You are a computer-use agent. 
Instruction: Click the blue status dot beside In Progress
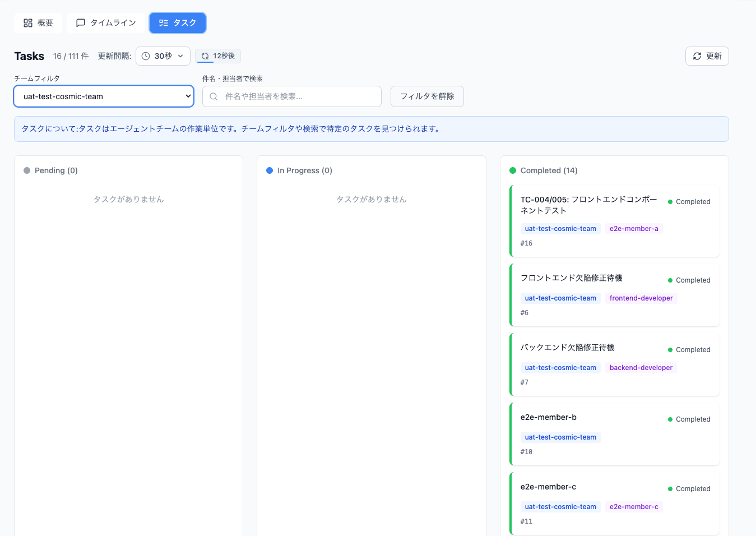[x=269, y=170]
